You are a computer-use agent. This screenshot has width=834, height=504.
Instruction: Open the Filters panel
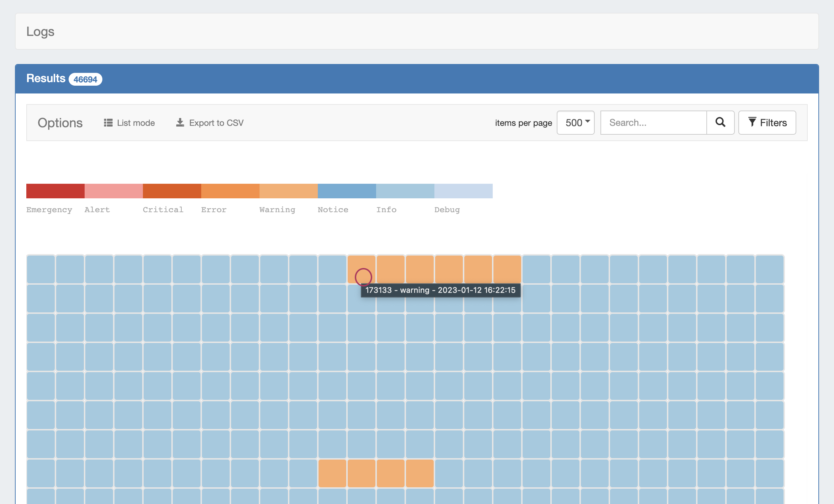point(767,123)
